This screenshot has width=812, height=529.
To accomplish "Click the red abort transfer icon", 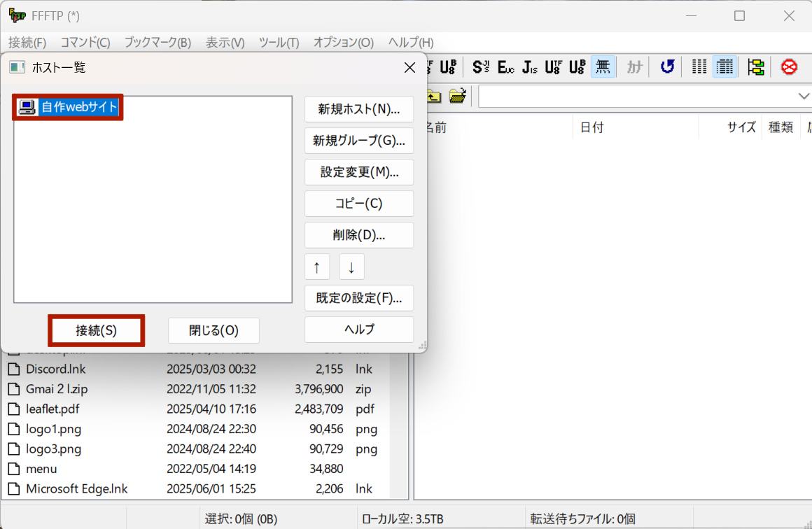I will (789, 67).
